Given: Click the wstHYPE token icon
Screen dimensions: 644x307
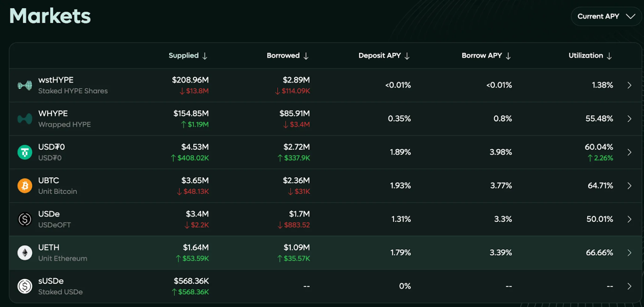Looking at the screenshot, I should tap(25, 85).
